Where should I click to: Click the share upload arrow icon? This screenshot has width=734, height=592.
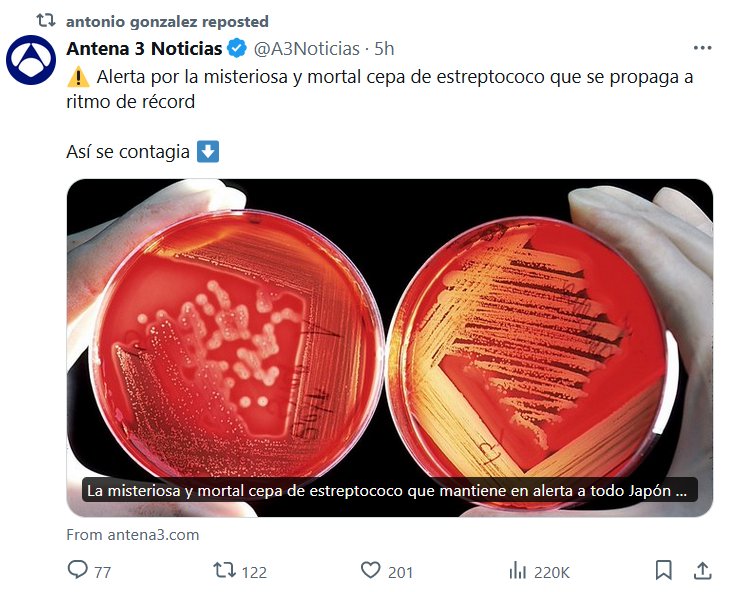[702, 570]
